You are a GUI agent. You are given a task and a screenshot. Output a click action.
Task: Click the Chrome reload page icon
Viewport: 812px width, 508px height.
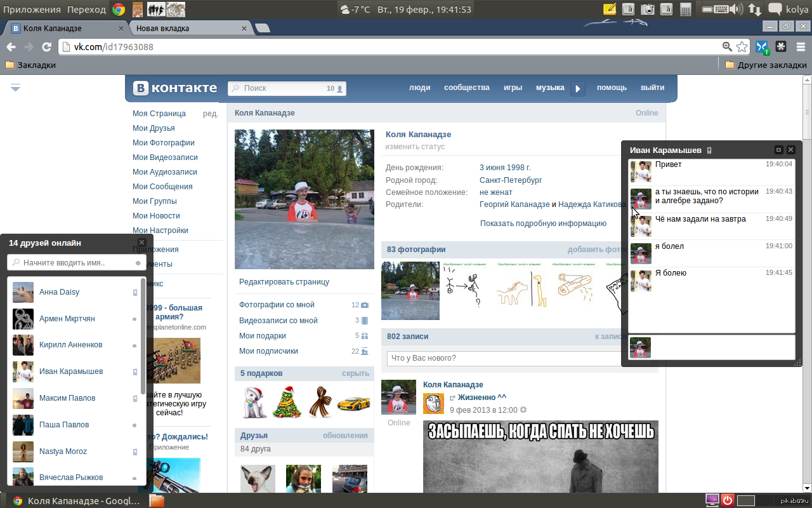point(46,47)
